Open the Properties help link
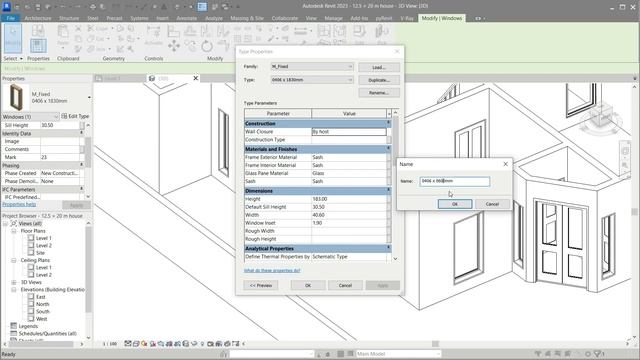This screenshot has width=640, height=360. (x=19, y=204)
